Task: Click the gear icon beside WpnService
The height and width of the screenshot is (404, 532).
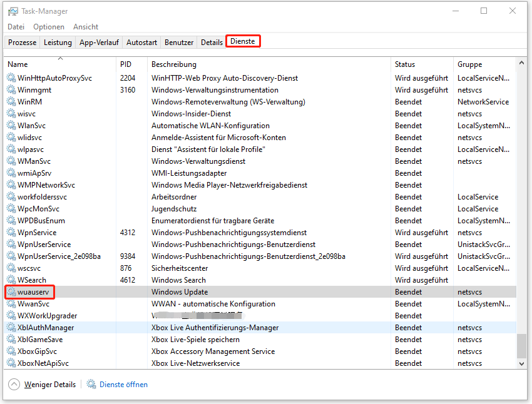Action: [x=11, y=232]
